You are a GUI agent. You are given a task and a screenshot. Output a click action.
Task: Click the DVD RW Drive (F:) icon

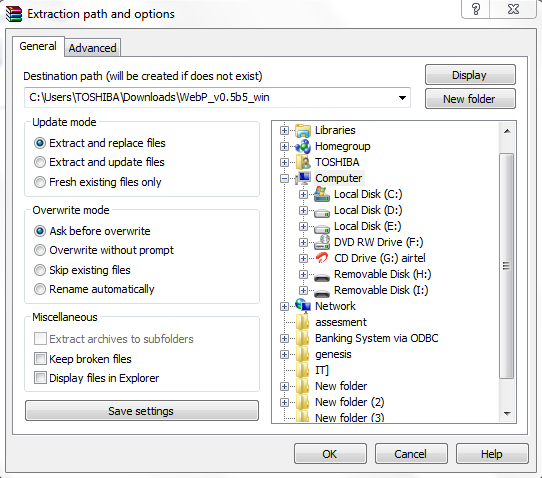click(322, 242)
